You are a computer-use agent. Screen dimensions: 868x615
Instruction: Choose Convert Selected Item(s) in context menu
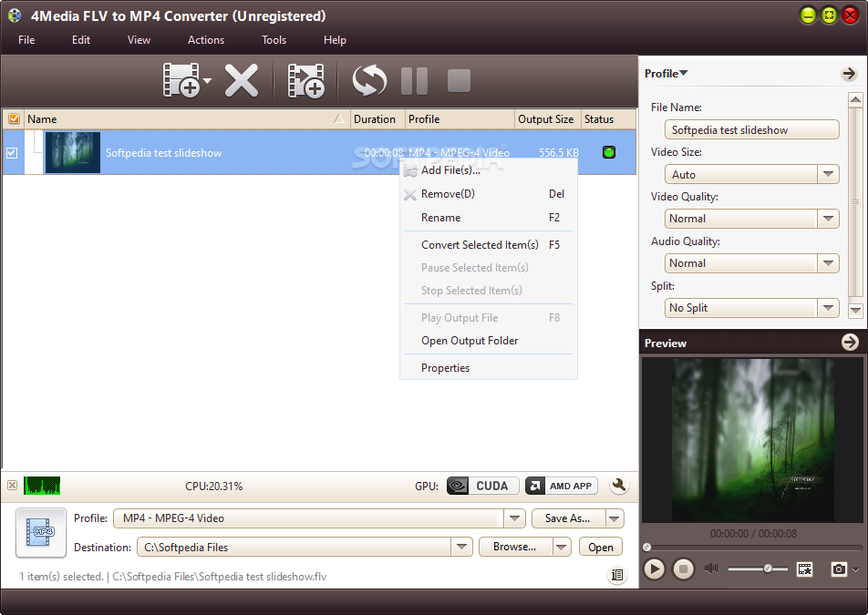pos(489,245)
